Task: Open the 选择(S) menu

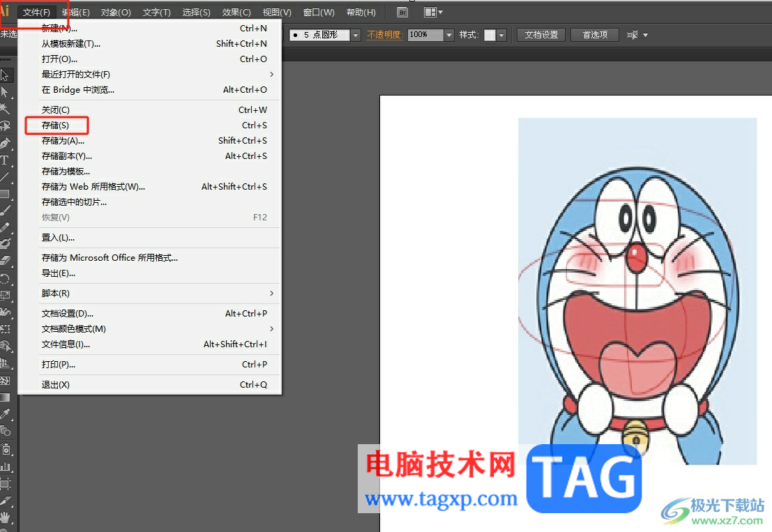Action: coord(197,13)
